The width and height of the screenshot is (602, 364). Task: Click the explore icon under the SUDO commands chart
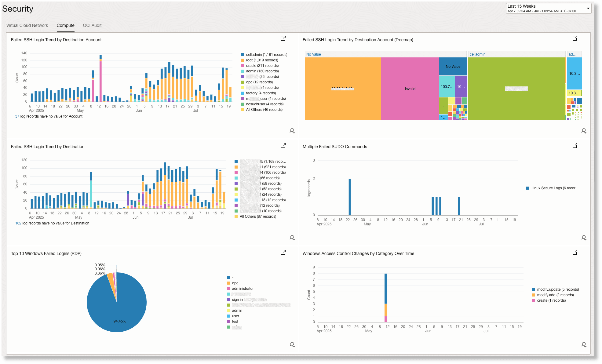pos(584,238)
